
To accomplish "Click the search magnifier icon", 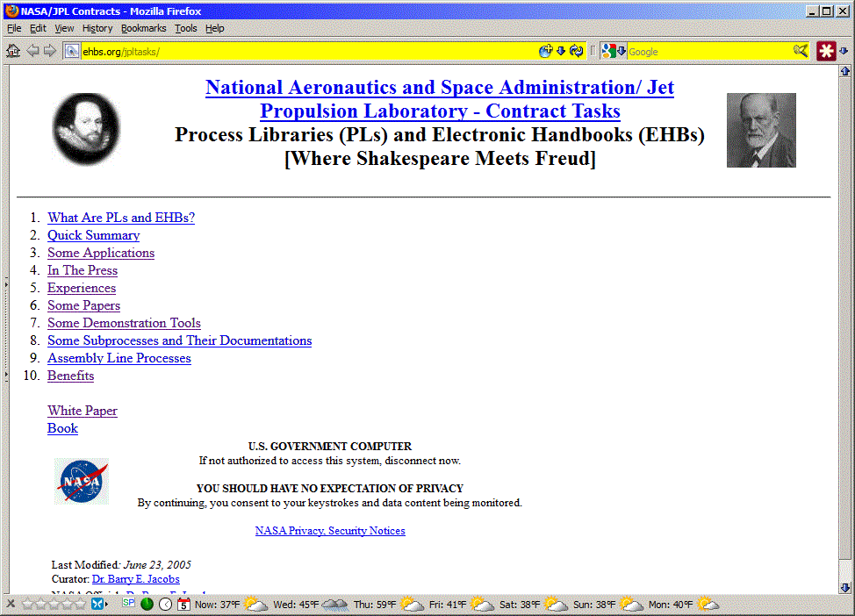I will [801, 51].
